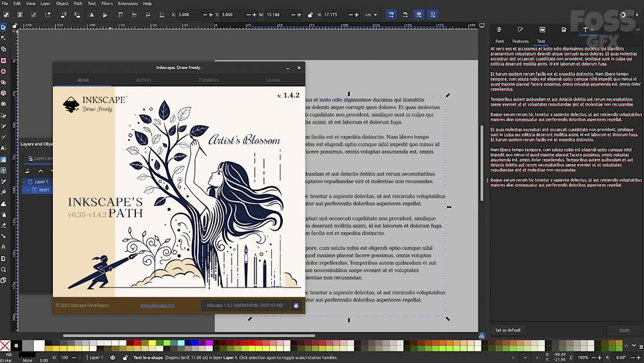Open the palette menu at swatches end
Viewport: 644px width, 363px height.
click(641, 348)
